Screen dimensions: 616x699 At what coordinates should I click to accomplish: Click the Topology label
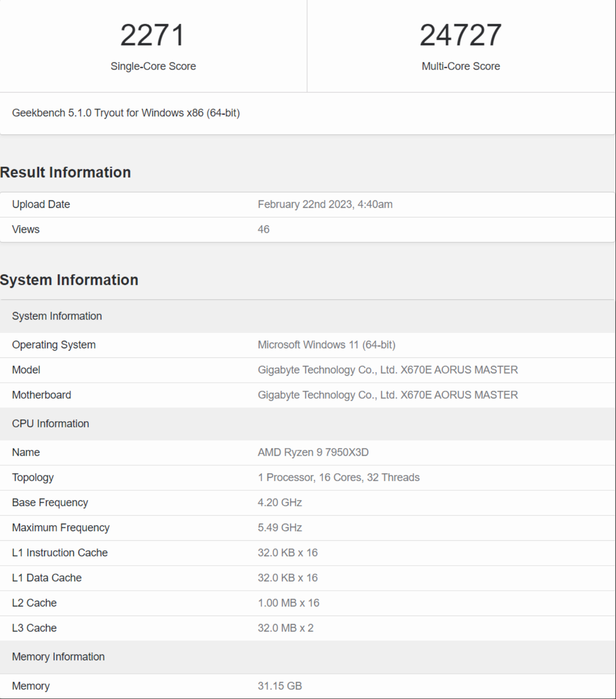pos(33,477)
